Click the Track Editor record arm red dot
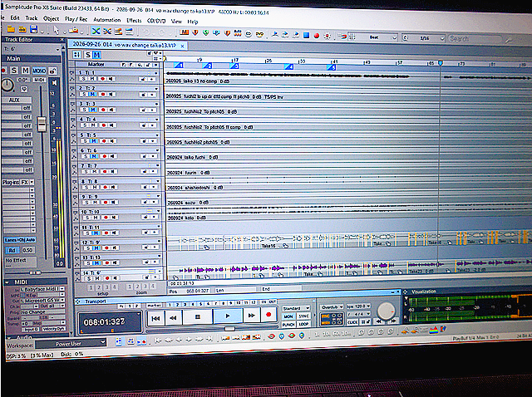The image size is (532, 397). pos(3,71)
